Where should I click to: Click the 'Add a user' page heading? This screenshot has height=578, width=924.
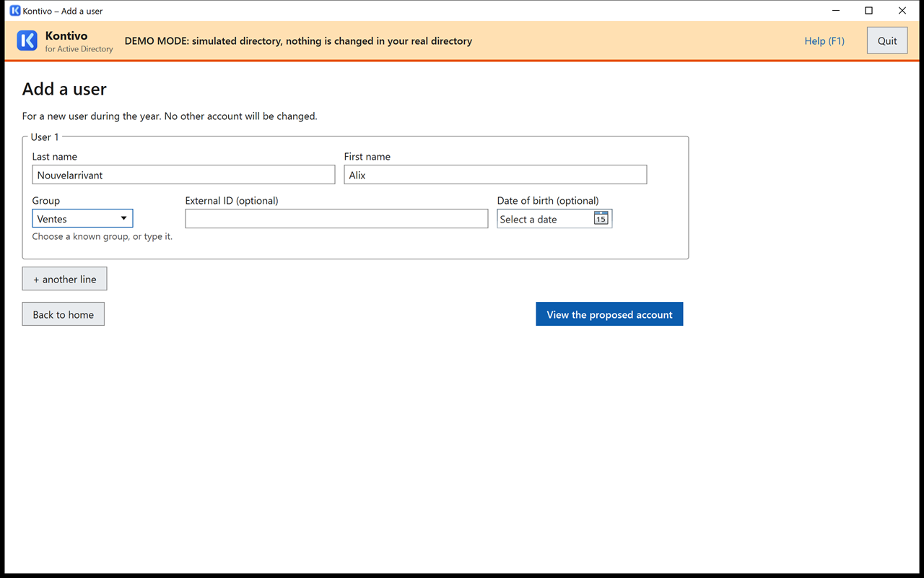tap(64, 89)
